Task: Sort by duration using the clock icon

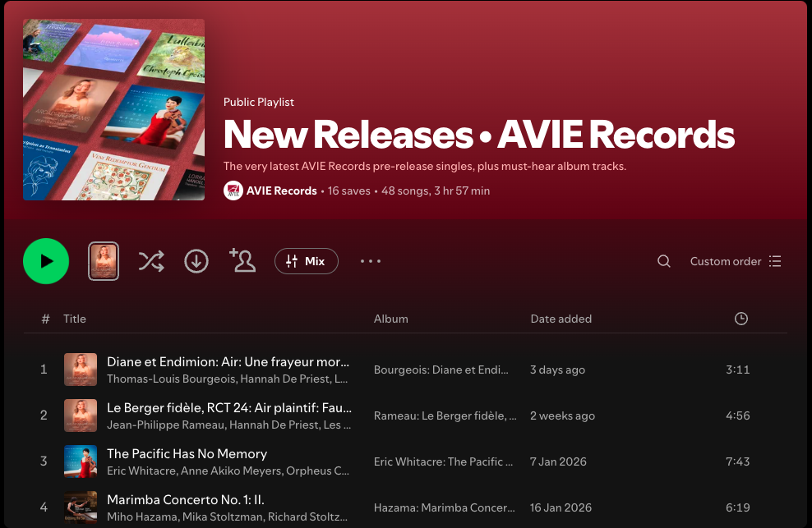Action: coord(741,319)
